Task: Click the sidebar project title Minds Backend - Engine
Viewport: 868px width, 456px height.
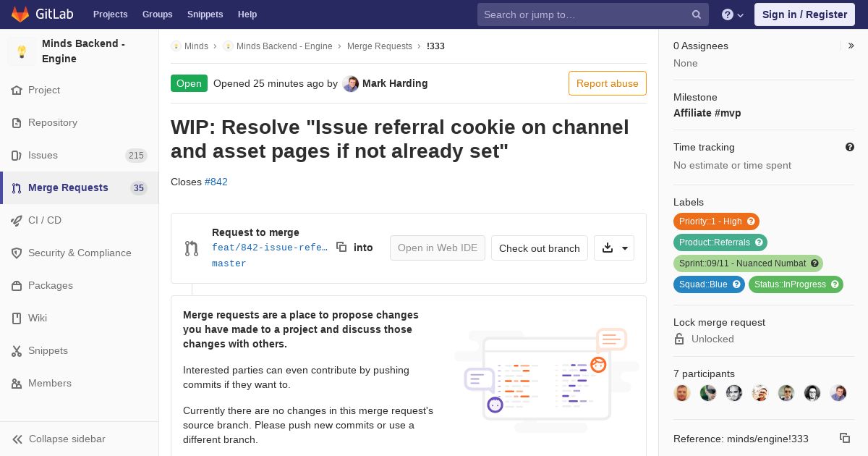Action: point(83,51)
